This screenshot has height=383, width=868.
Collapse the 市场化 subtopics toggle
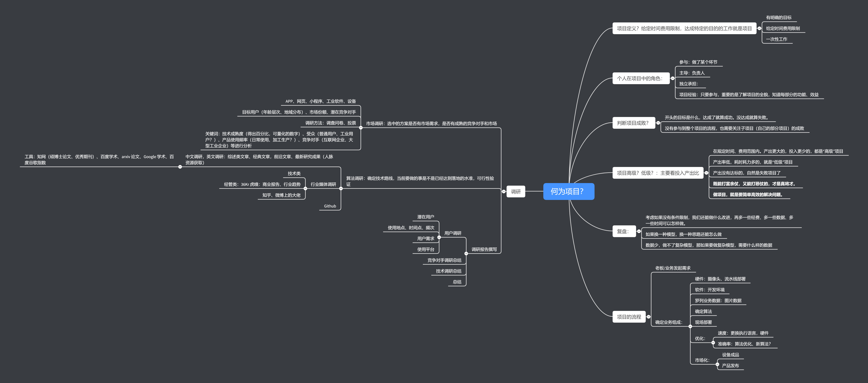pyautogui.click(x=717, y=364)
